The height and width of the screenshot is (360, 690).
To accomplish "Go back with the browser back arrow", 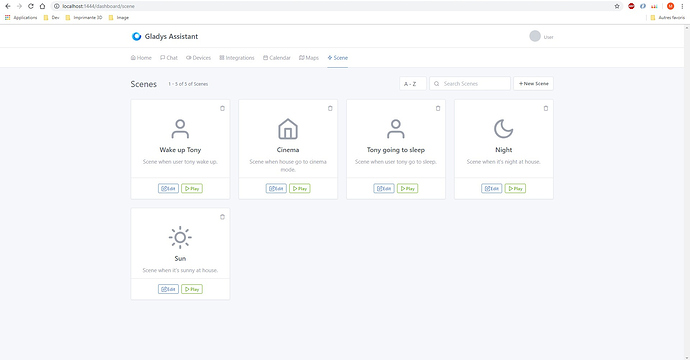I will tap(7, 6).
